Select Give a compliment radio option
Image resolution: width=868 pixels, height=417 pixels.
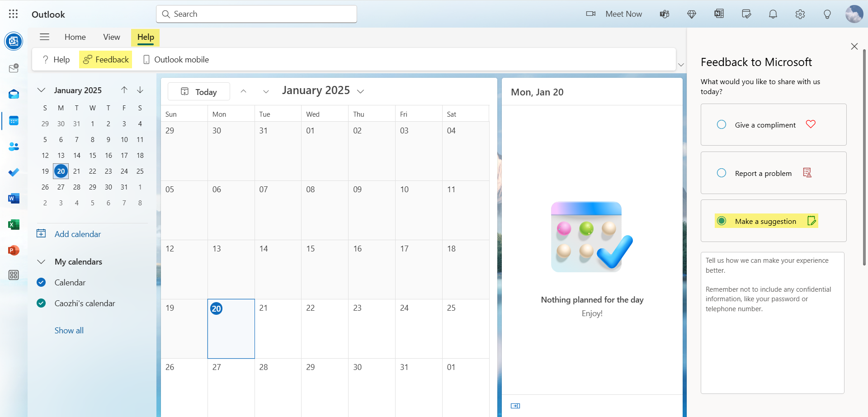(722, 124)
